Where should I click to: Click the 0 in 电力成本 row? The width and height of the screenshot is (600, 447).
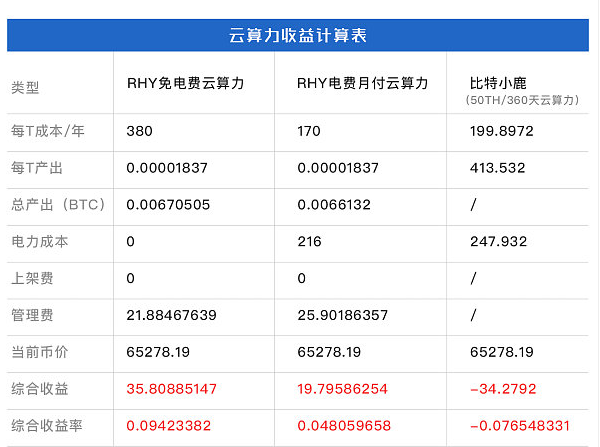click(x=130, y=242)
